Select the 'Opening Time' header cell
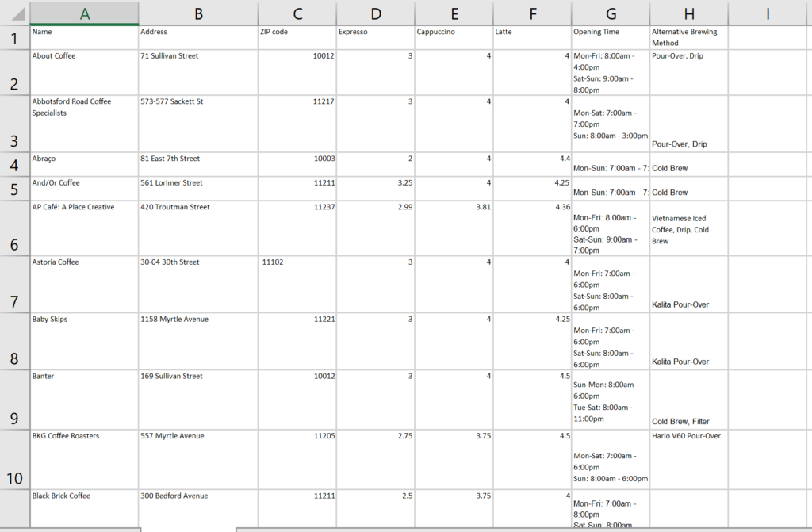This screenshot has height=532, width=812. click(611, 37)
